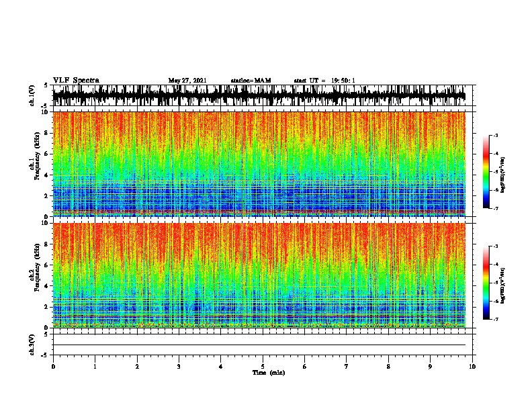Click the "station=MAM" header label
The width and height of the screenshot is (532, 411).
pyautogui.click(x=251, y=81)
